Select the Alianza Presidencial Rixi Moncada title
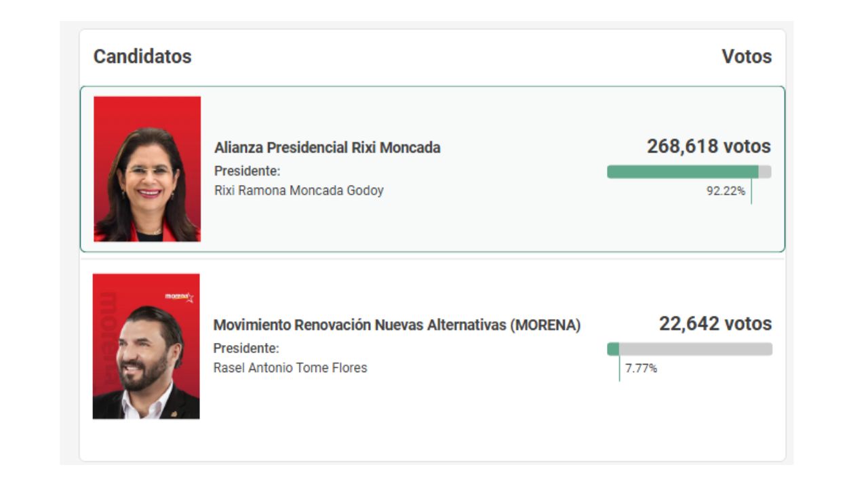Image resolution: width=868 pixels, height=488 pixels. pyautogui.click(x=327, y=147)
